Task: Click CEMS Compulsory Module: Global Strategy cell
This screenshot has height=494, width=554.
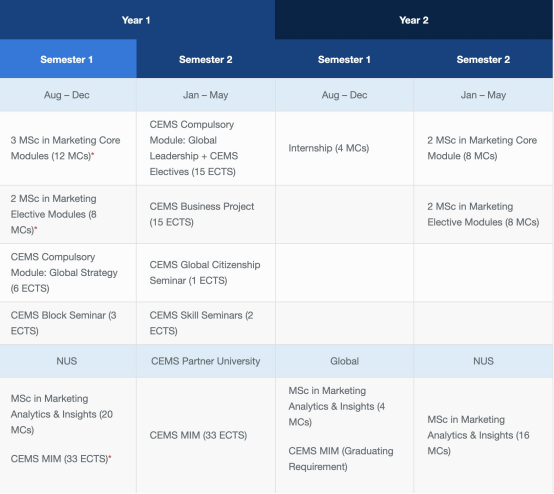Action: pos(68,272)
